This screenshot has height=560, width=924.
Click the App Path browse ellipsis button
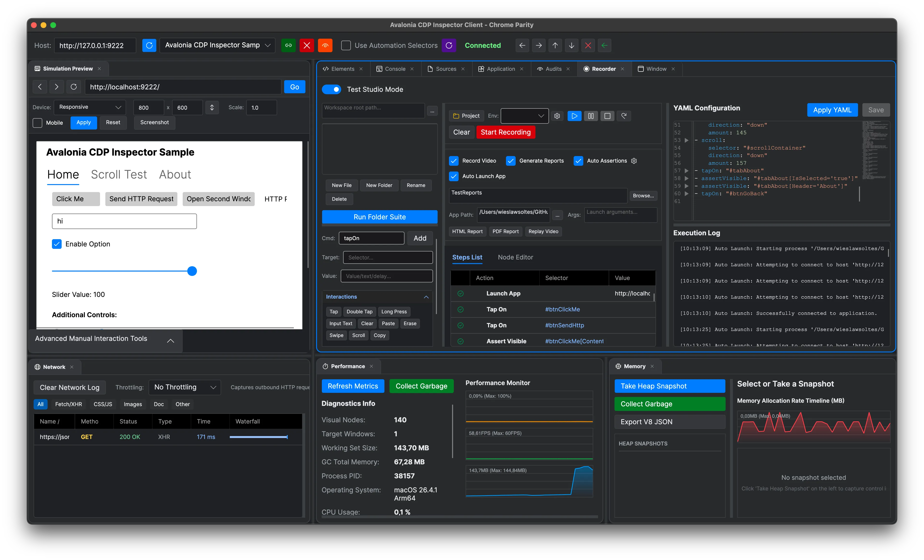(x=557, y=215)
